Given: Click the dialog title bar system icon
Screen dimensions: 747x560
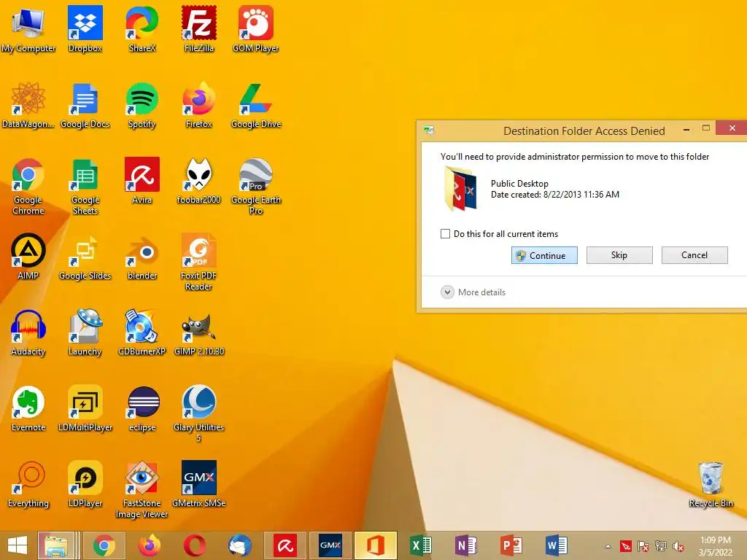Looking at the screenshot, I should 429,130.
